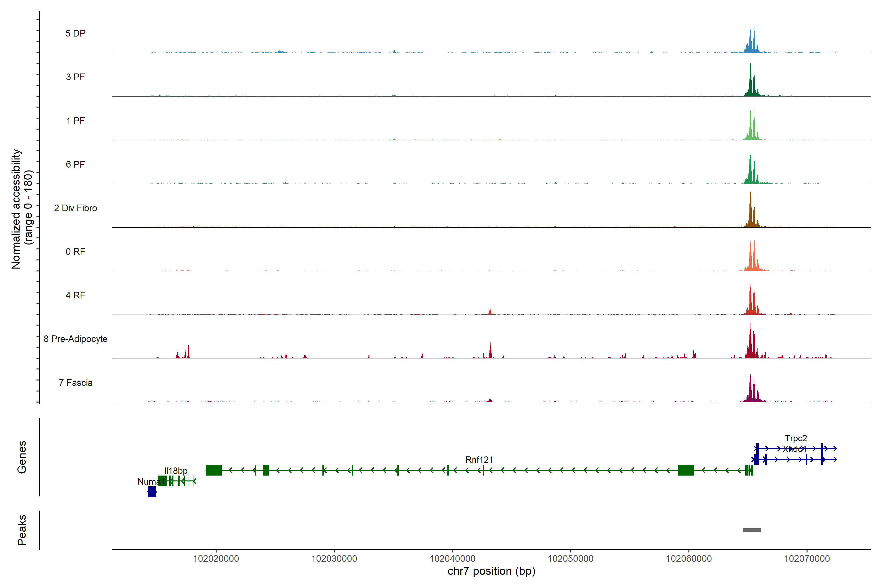This screenshot has width=882, height=588.
Task: Click the gray peak bar in Peaks track
Action: click(x=752, y=530)
